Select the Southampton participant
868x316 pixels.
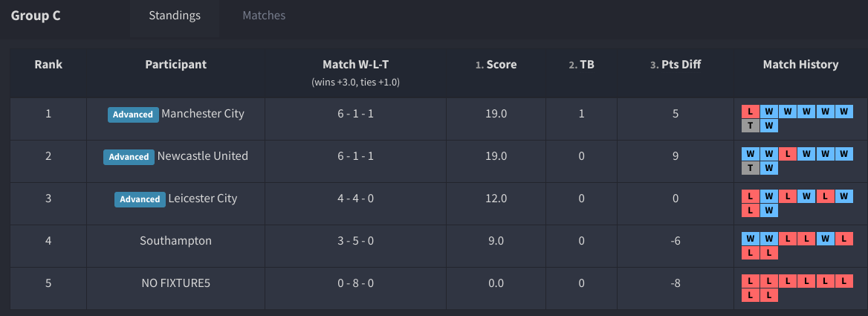(175, 241)
